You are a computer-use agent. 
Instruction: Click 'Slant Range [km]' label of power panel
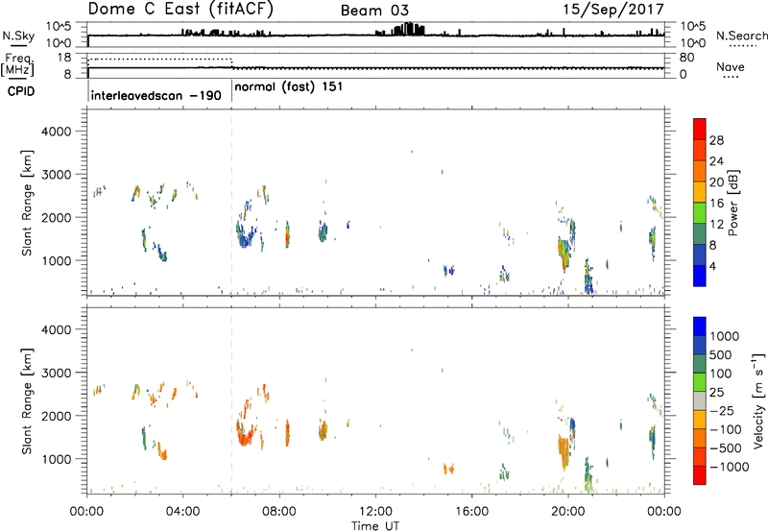coord(27,203)
